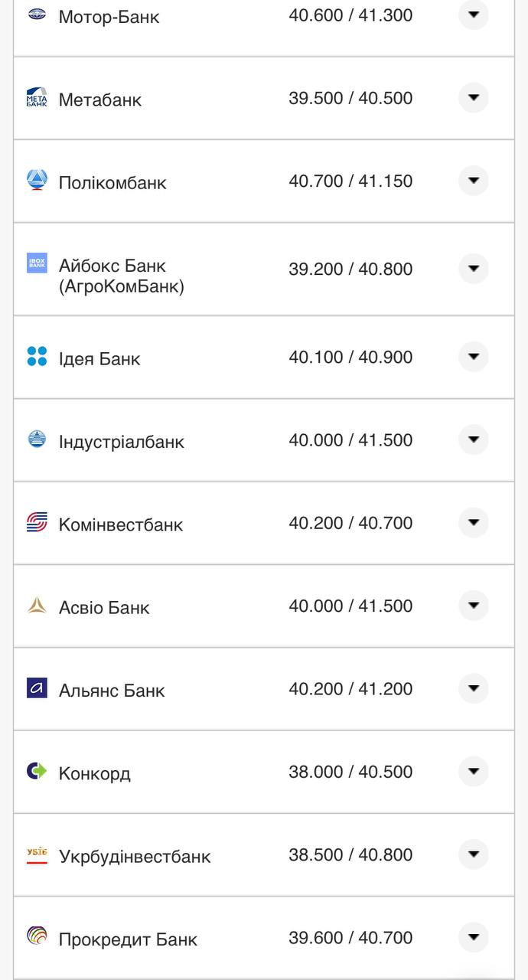The width and height of the screenshot is (528, 980).
Task: Open the Полікомбанк bank name link
Action: click(x=112, y=183)
